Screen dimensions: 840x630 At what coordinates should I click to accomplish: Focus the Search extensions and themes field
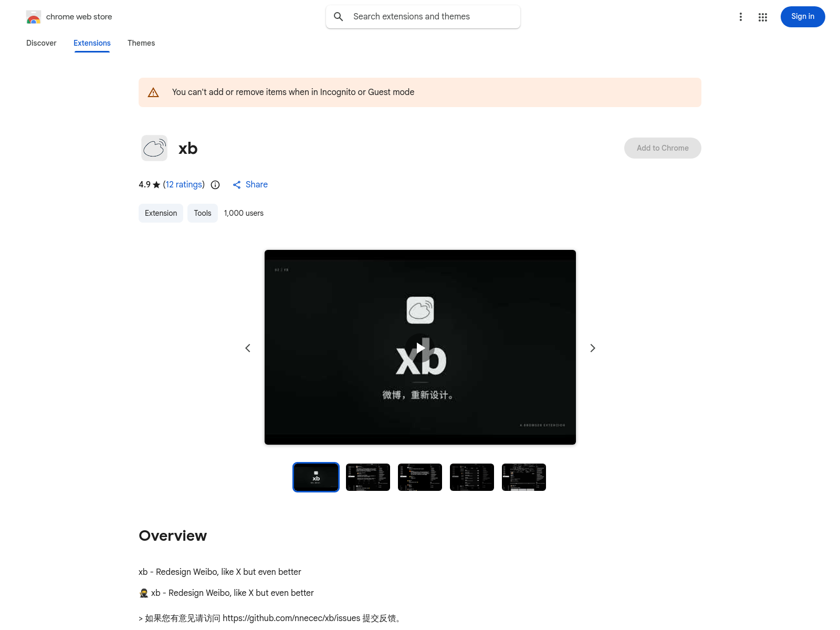423,17
